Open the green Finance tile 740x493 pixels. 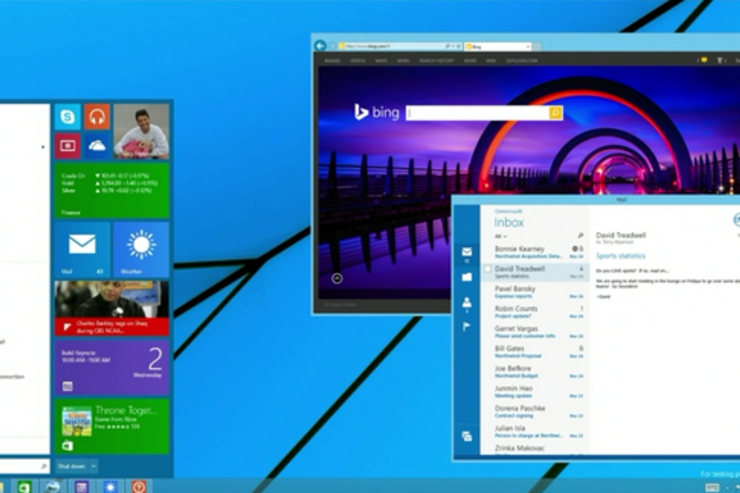pos(112,190)
